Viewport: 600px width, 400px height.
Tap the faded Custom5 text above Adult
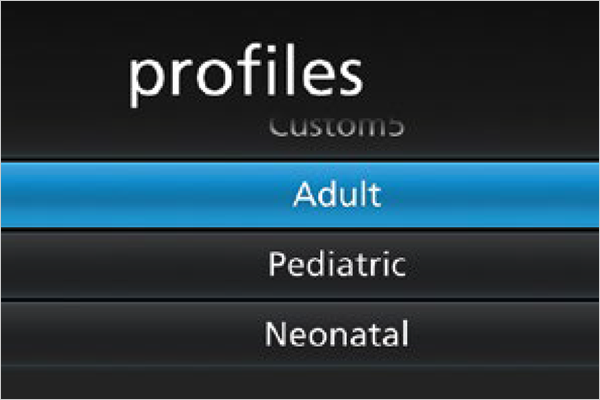click(336, 128)
